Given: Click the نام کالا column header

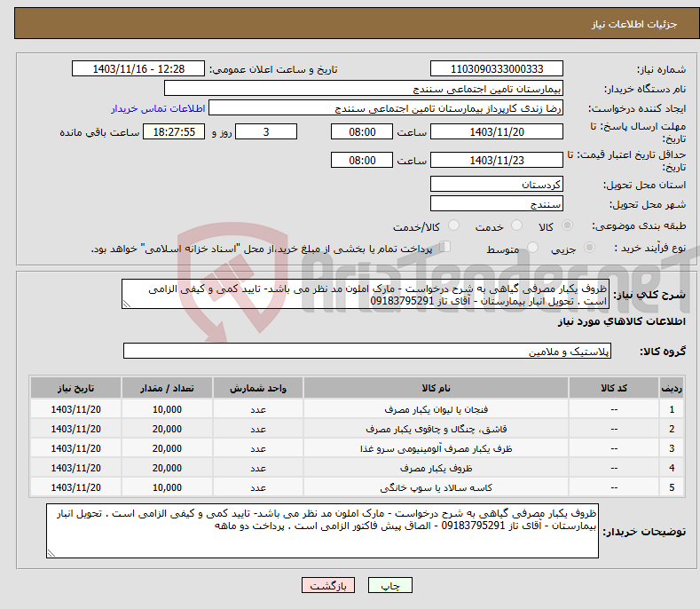Looking at the screenshot, I should pyautogui.click(x=436, y=388).
